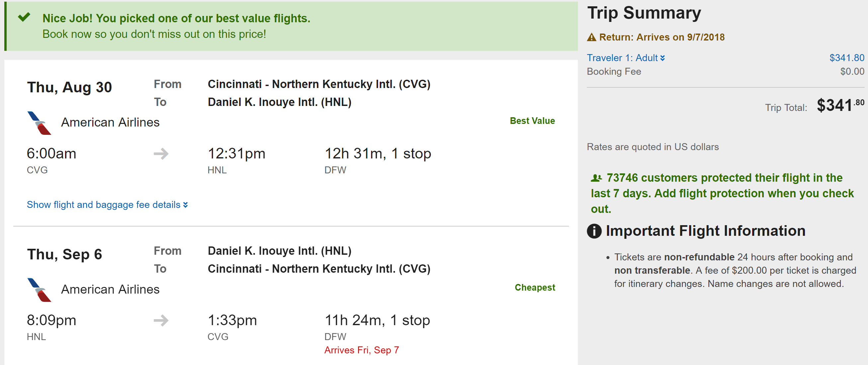Click the people icon beside customers protected message
The image size is (868, 365).
pos(596,178)
